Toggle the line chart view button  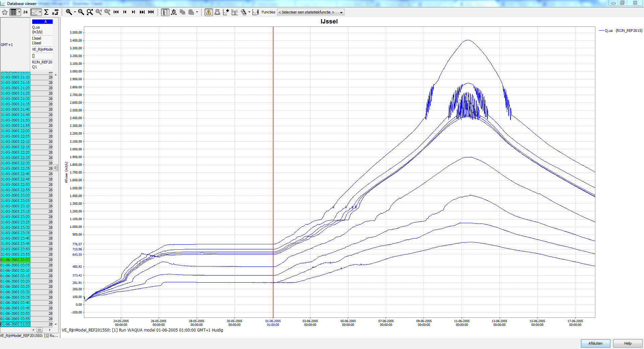(35, 12)
